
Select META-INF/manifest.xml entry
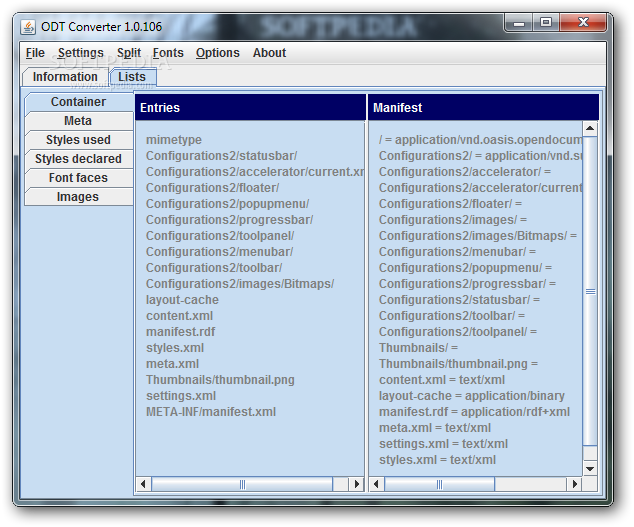[x=211, y=412]
